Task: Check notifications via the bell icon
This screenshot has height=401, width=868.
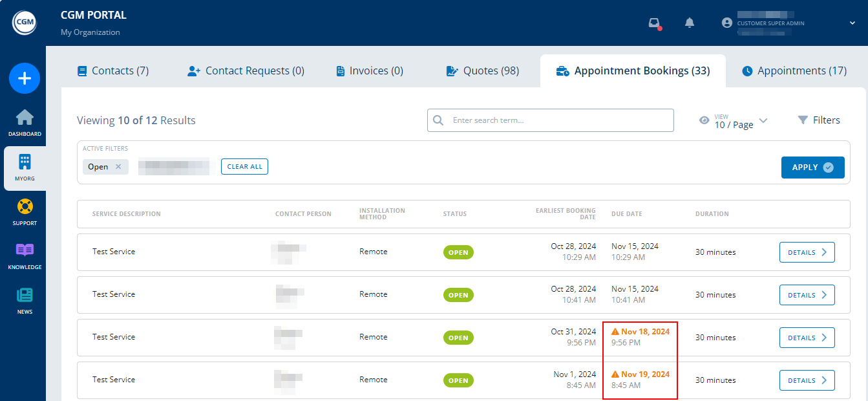Action: point(689,22)
